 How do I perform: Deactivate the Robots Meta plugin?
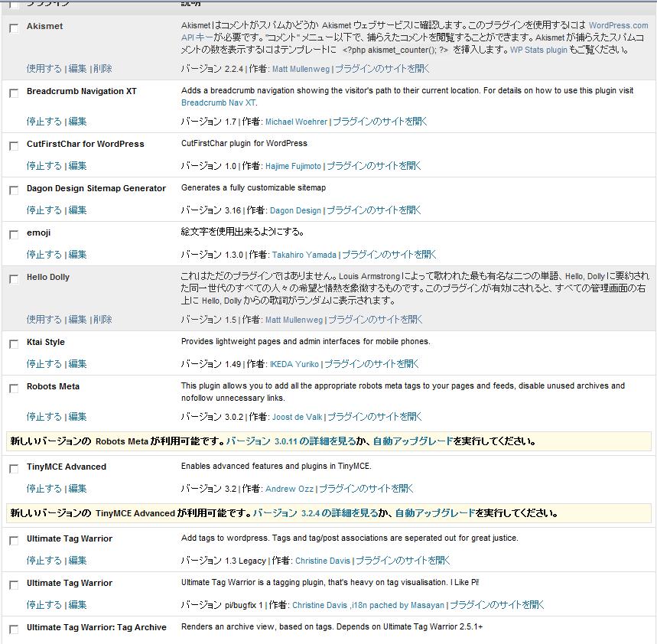point(44,417)
